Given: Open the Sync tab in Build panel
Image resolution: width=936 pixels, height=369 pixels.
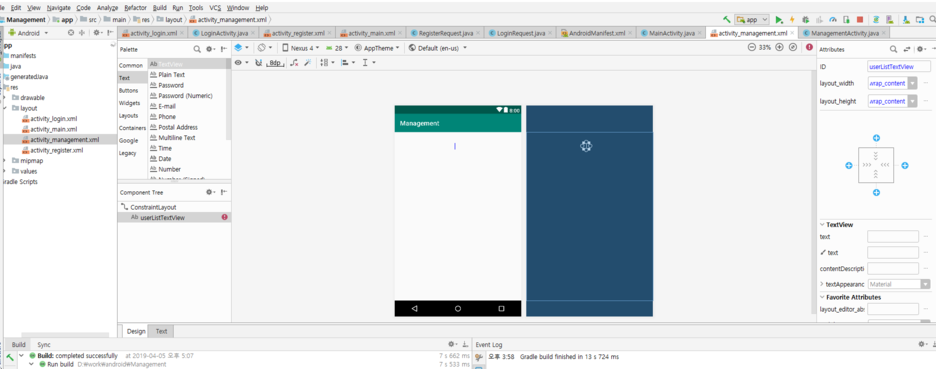Looking at the screenshot, I should tap(44, 345).
